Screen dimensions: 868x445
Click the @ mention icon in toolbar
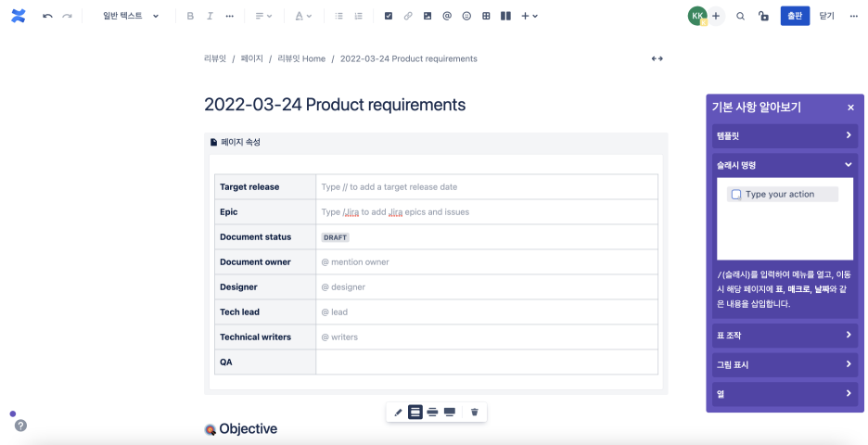tap(447, 16)
